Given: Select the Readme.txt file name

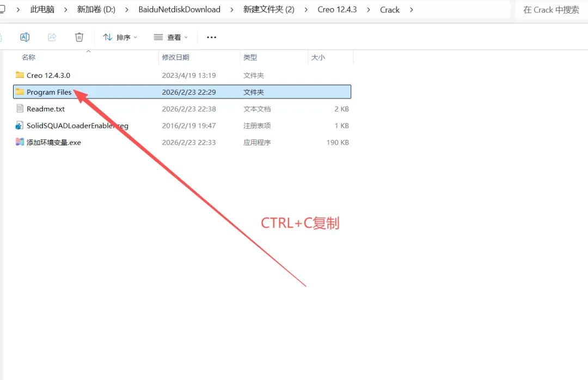Looking at the screenshot, I should click(46, 109).
